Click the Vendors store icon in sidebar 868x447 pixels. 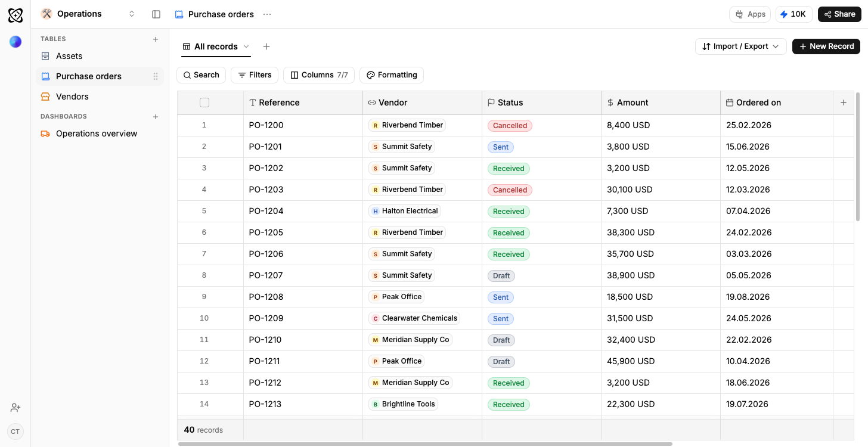click(x=45, y=97)
